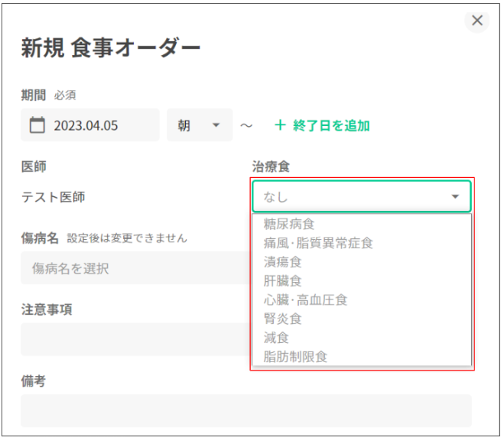The height and width of the screenshot is (437, 504).
Task: Pick 脂肪制限食 from the list
Action: pyautogui.click(x=295, y=356)
